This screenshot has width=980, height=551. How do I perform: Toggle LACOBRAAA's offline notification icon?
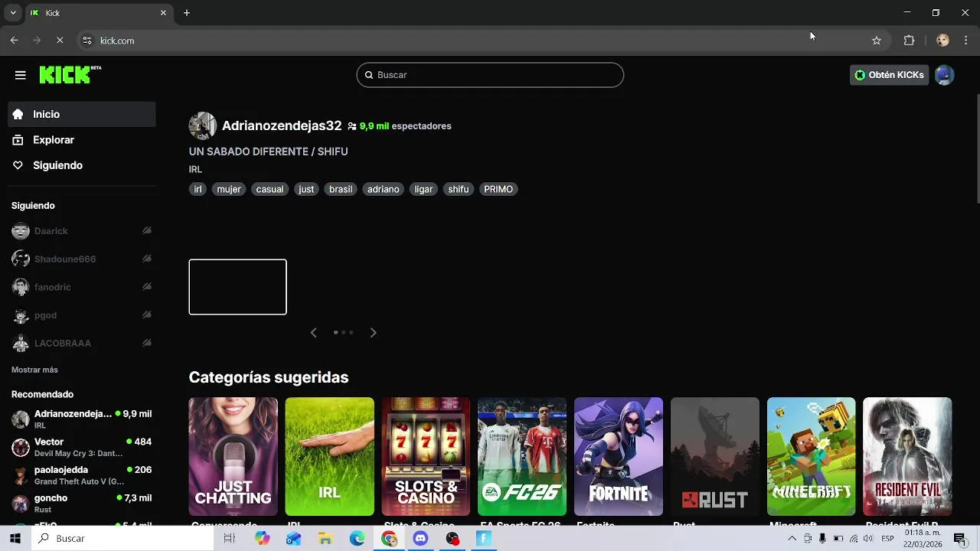(147, 344)
